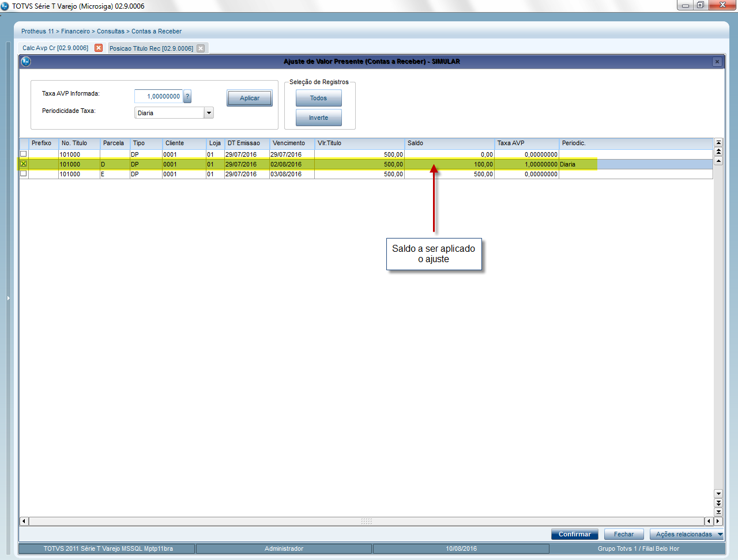Click the Taxa AVP Informada input field
738x560 pixels.
pyautogui.click(x=159, y=96)
